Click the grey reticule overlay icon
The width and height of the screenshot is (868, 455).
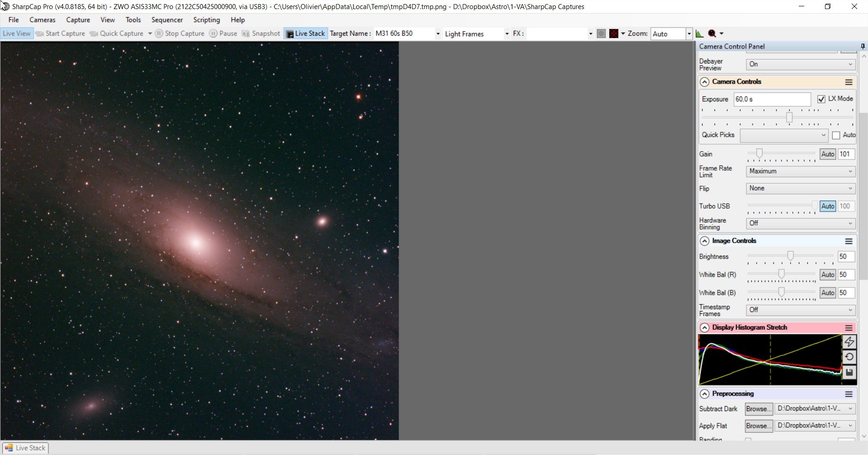(x=601, y=34)
